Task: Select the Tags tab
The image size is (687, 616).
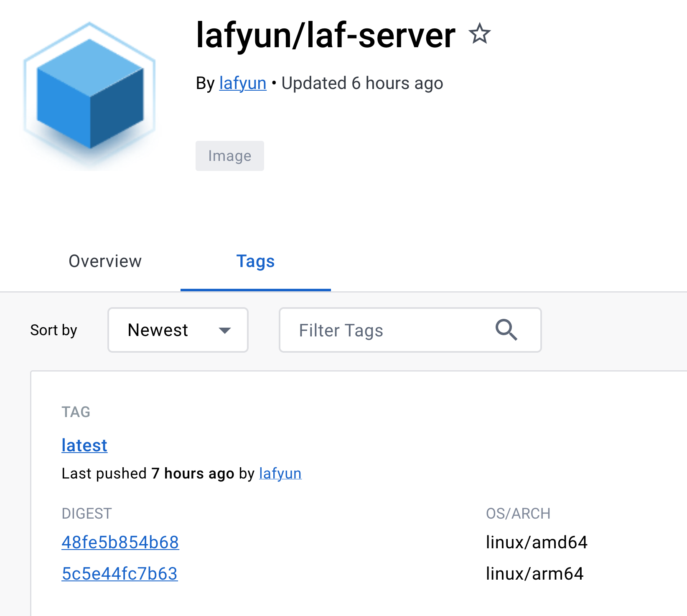Action: [x=256, y=261]
